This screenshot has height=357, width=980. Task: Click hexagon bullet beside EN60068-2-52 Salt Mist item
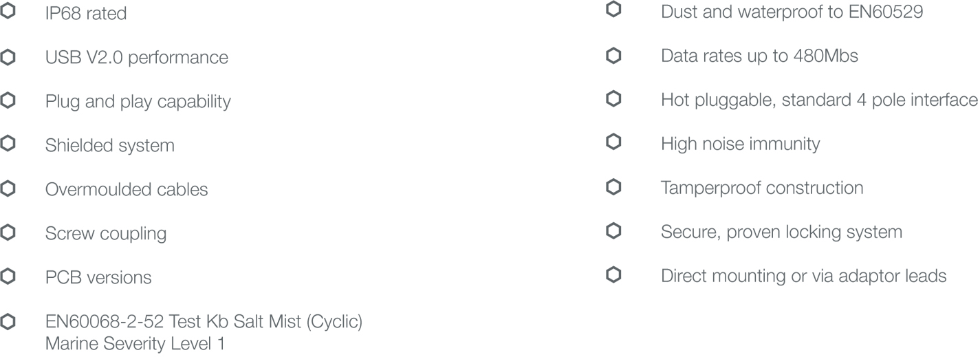(8, 321)
